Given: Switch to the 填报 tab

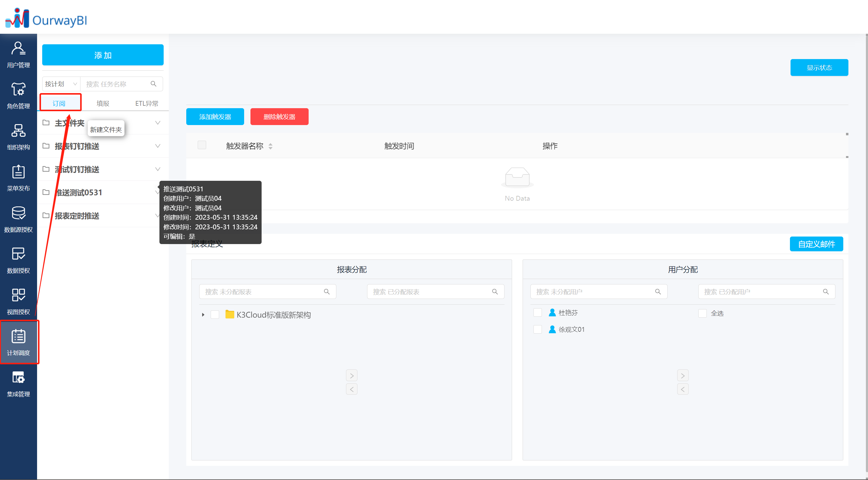Looking at the screenshot, I should pyautogui.click(x=103, y=103).
